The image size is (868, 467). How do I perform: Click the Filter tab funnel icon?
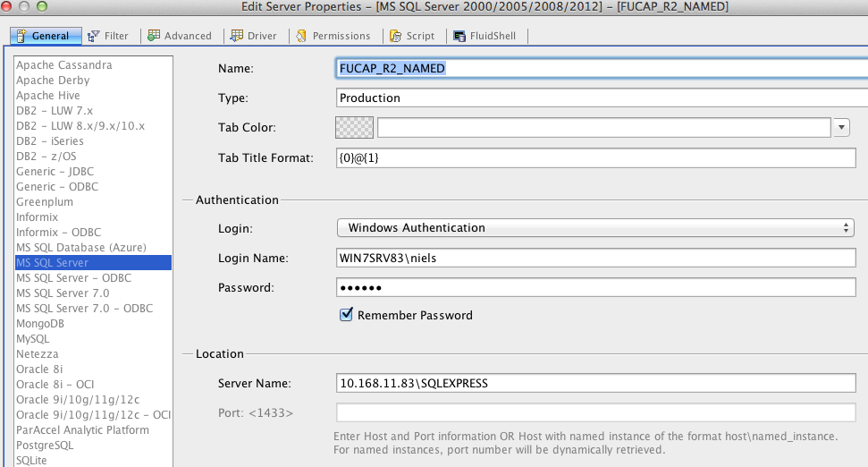[94, 36]
